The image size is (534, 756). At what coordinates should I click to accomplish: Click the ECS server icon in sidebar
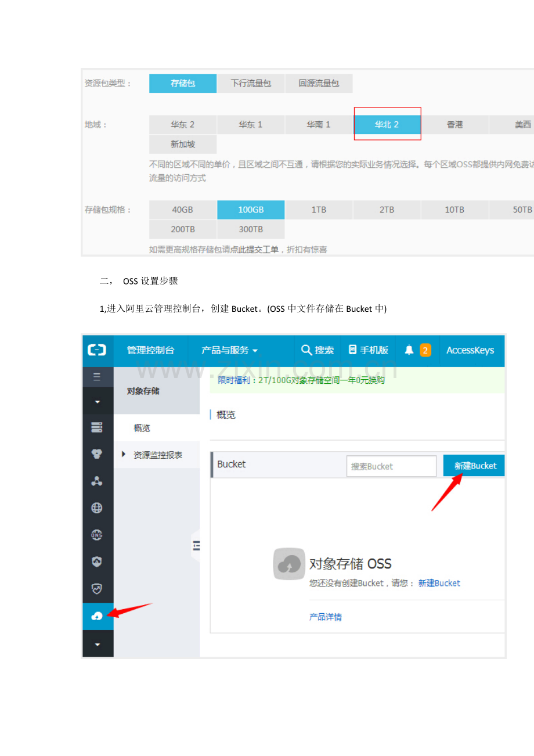pyautogui.click(x=98, y=427)
